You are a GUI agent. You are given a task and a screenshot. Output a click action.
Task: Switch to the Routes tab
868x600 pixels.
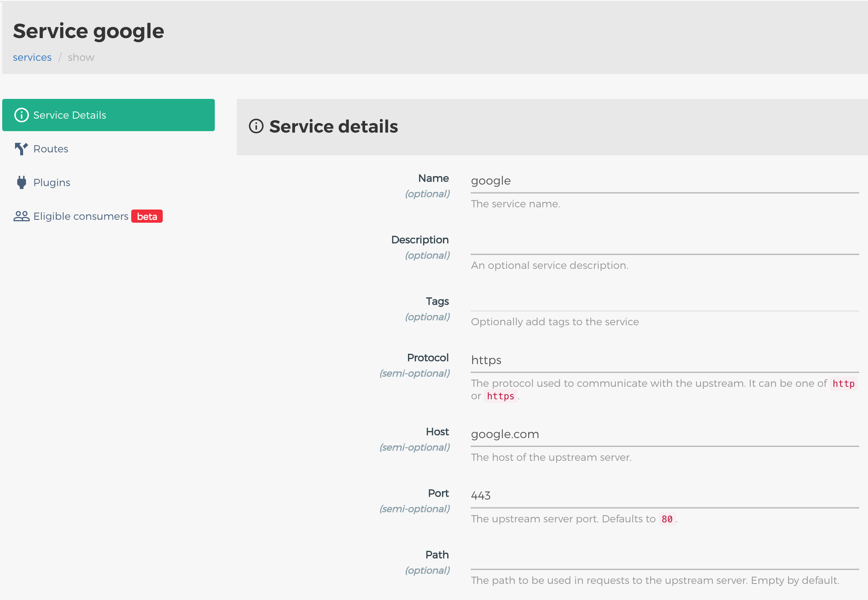click(108, 149)
